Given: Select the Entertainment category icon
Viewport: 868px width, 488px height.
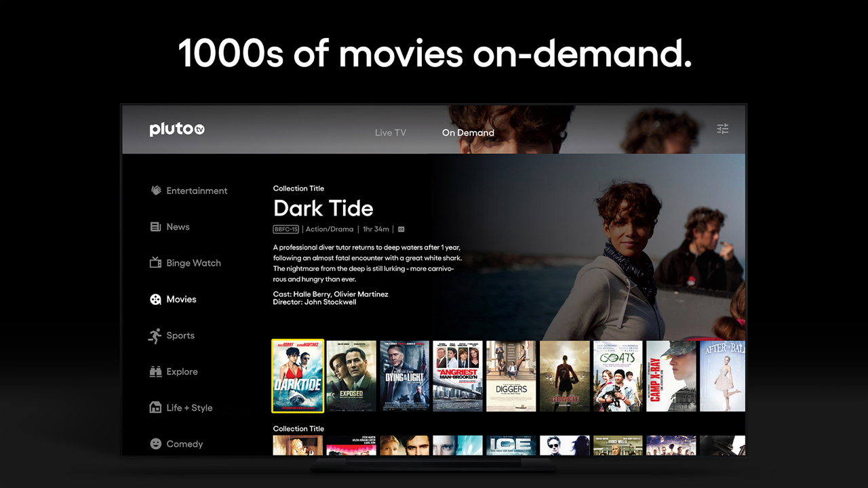Looking at the screenshot, I should (x=156, y=190).
